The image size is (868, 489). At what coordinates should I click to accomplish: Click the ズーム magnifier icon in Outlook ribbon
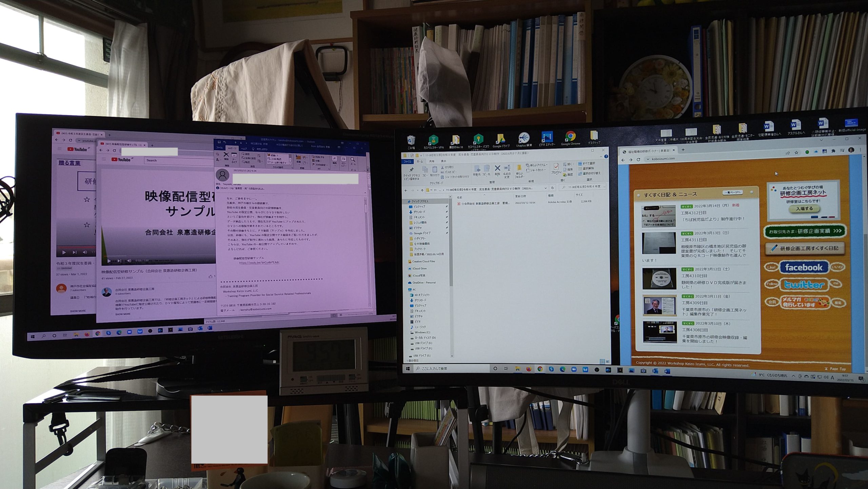(x=353, y=161)
